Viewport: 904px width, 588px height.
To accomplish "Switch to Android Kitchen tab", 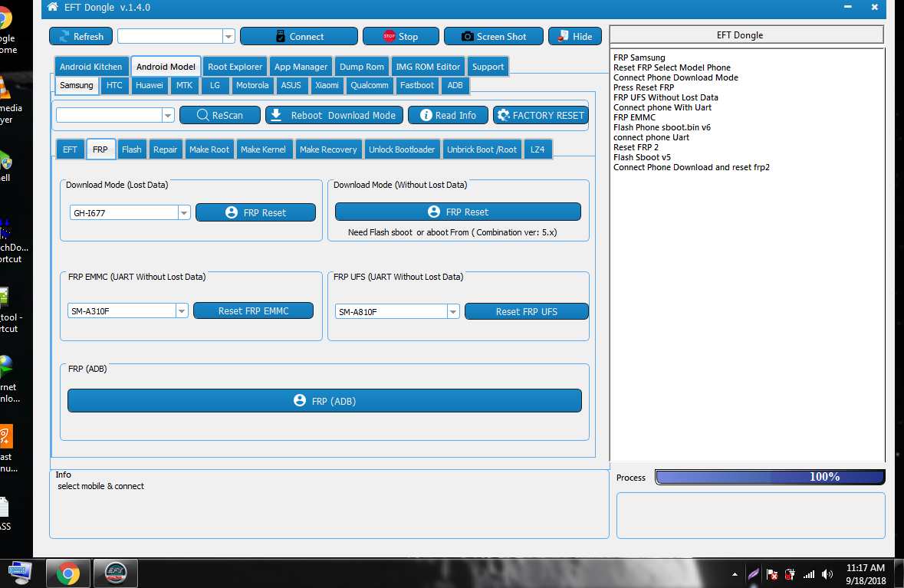I will 91,66.
